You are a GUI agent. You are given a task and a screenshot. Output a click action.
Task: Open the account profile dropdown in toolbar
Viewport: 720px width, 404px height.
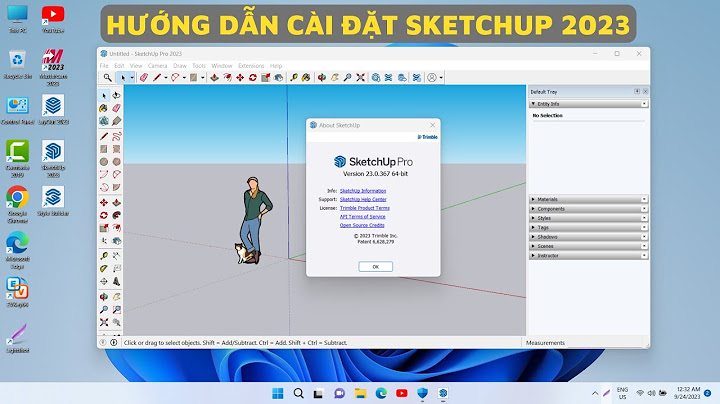(x=441, y=78)
